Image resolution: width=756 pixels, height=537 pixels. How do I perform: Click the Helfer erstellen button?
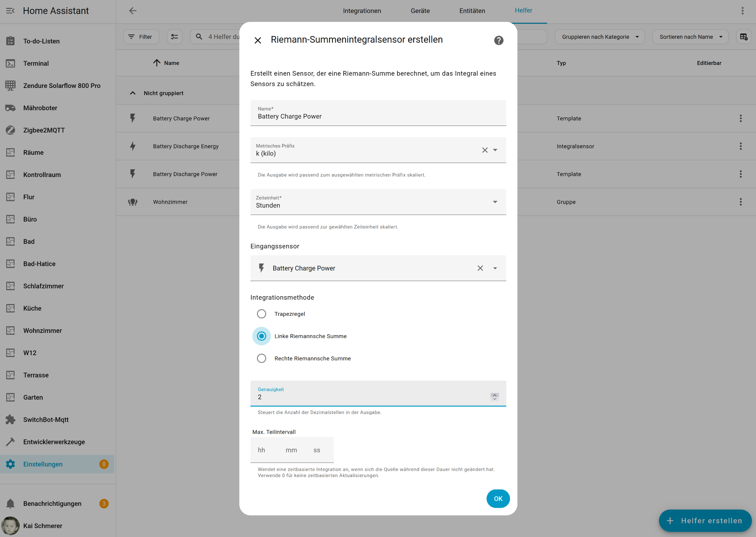tap(705, 521)
